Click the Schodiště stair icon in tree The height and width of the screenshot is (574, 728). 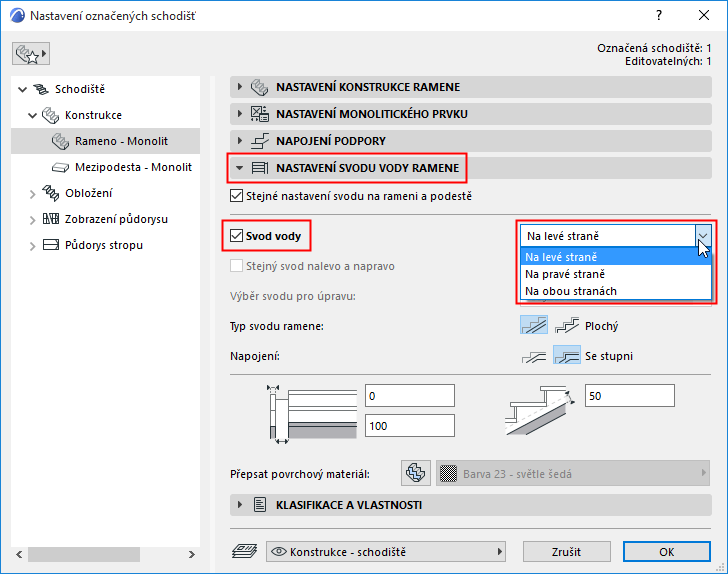(x=41, y=89)
